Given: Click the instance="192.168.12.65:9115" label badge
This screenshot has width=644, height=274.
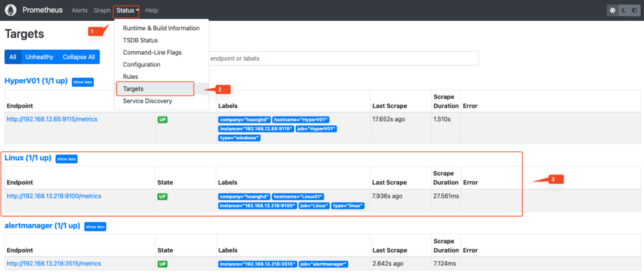Looking at the screenshot, I should coord(257,128).
